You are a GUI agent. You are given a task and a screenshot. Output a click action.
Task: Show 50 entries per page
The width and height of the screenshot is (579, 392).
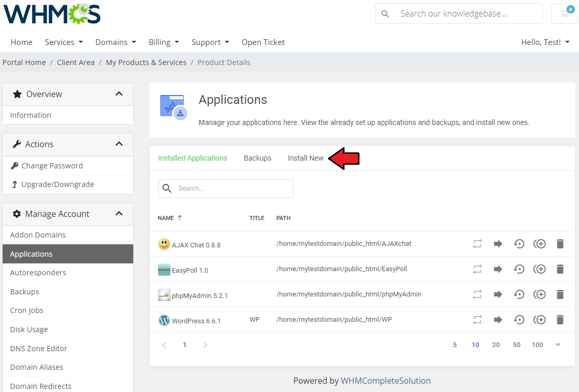[x=517, y=345]
